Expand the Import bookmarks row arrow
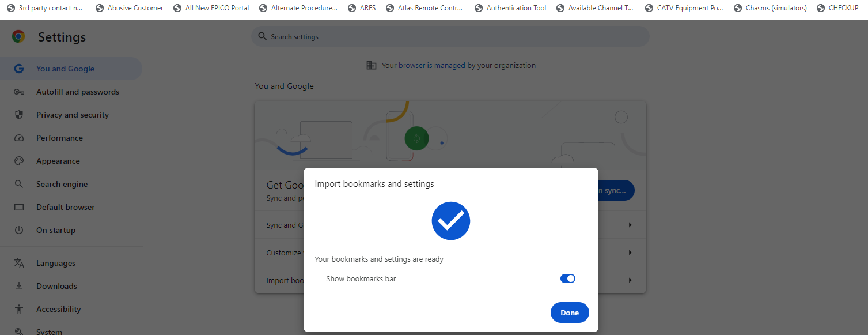 630,280
